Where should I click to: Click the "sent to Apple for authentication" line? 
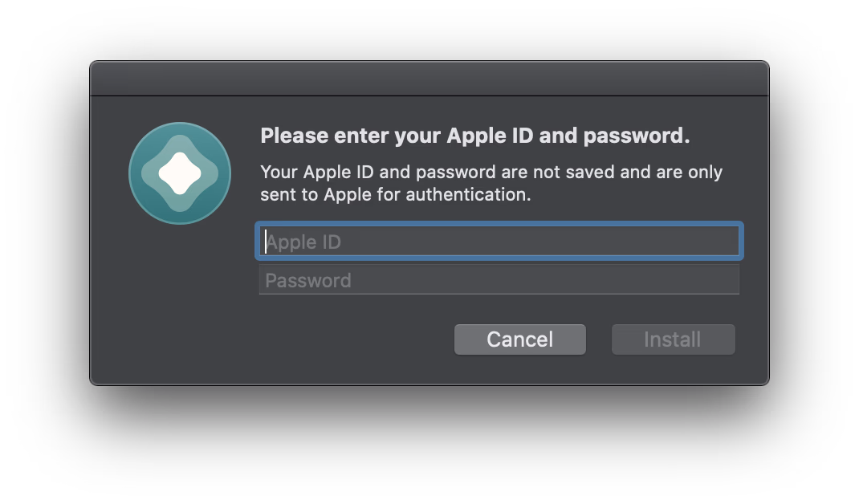(395, 194)
